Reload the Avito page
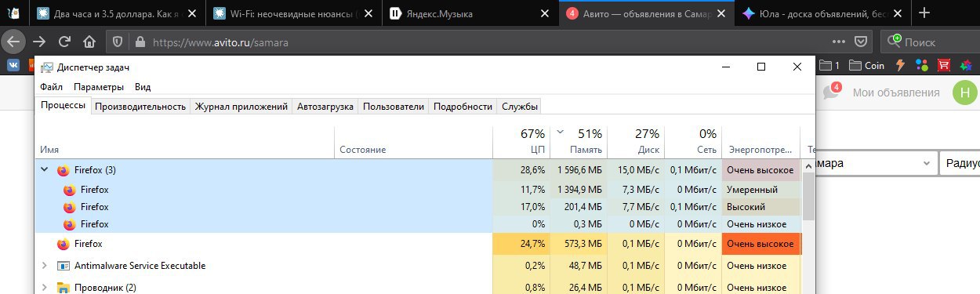Viewport: 980px width, 294px height. (64, 42)
